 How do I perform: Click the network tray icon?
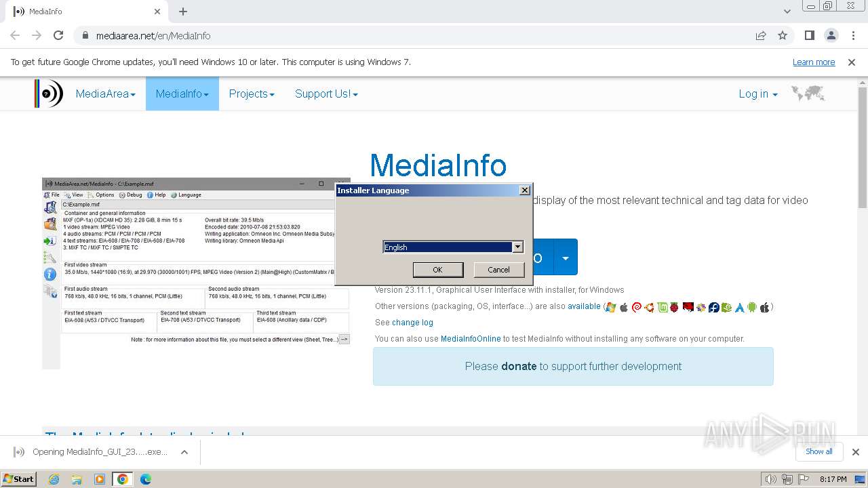pyautogui.click(x=787, y=479)
